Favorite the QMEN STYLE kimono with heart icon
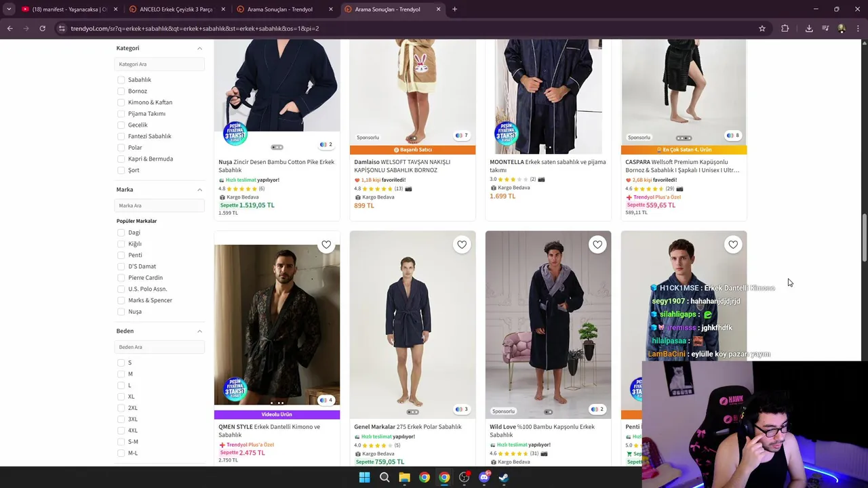 [326, 245]
